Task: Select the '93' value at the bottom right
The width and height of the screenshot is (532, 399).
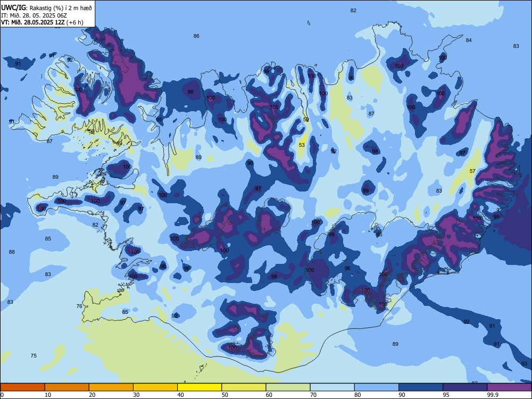Action: pos(524,364)
